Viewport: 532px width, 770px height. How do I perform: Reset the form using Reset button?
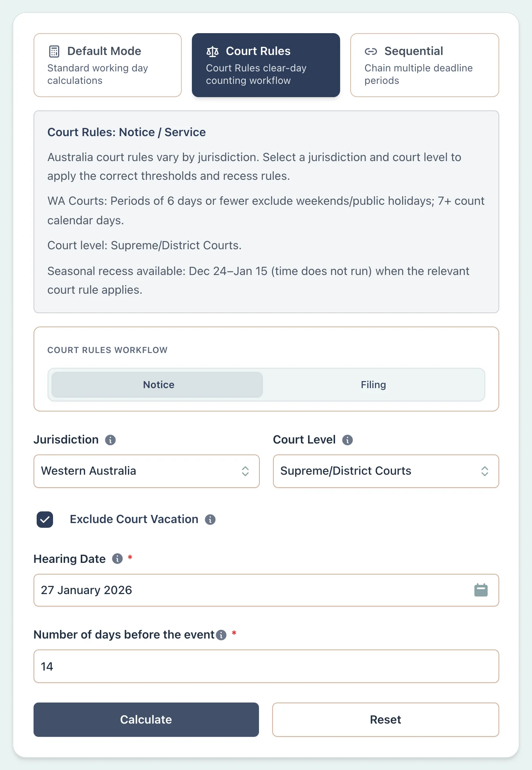[x=385, y=720]
